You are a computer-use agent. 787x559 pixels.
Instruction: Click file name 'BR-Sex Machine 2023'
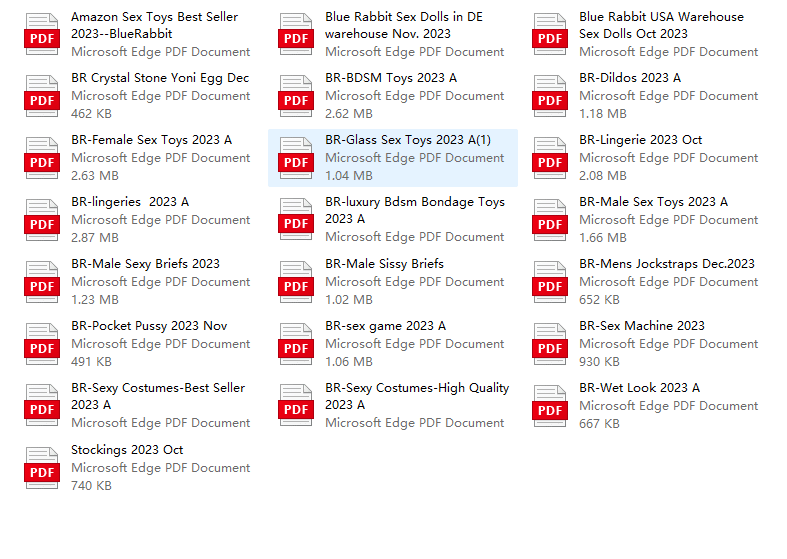[642, 326]
